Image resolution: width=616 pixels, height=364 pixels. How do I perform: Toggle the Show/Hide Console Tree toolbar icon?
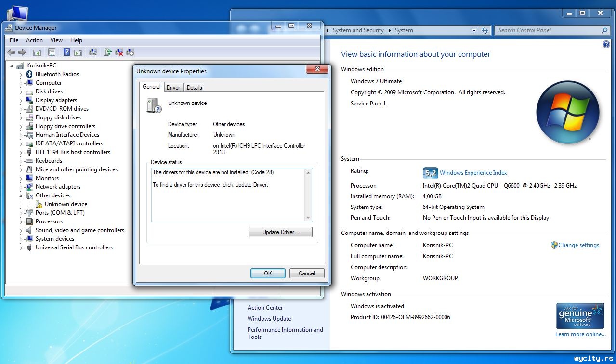(x=37, y=52)
